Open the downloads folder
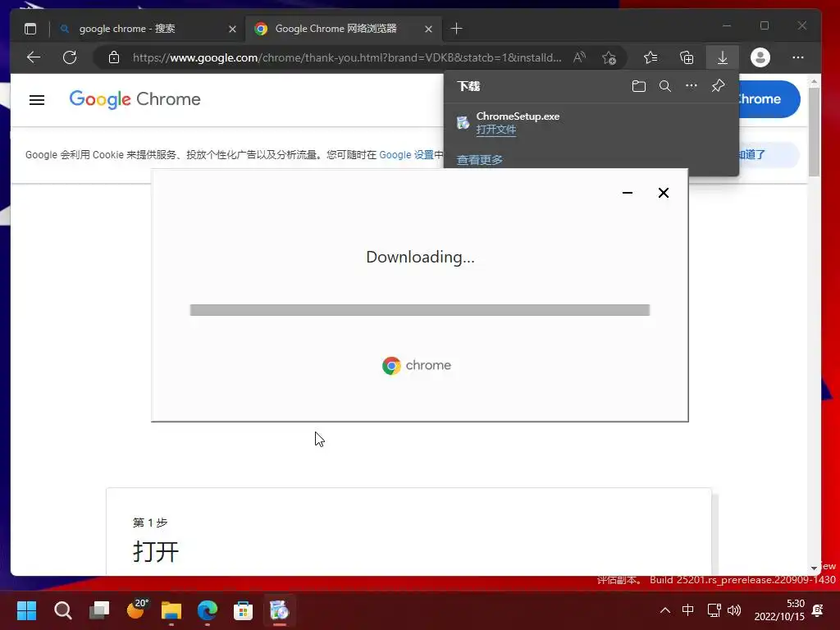The image size is (840, 630). click(638, 86)
